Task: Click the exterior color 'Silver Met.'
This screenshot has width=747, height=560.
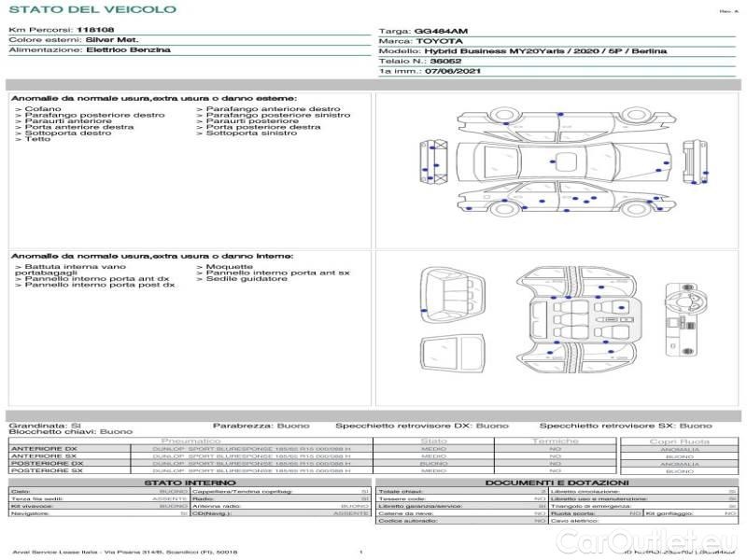Action: (x=112, y=40)
